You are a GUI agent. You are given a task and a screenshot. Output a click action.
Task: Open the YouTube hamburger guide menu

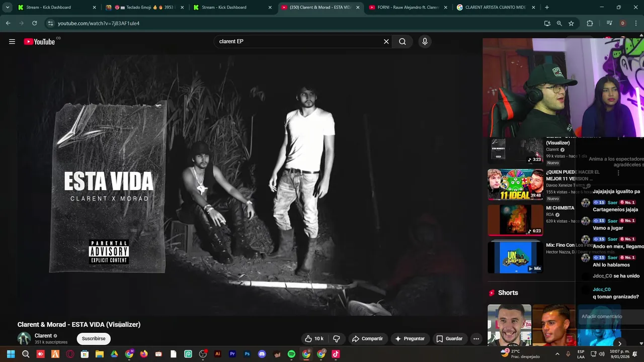pos(12,42)
